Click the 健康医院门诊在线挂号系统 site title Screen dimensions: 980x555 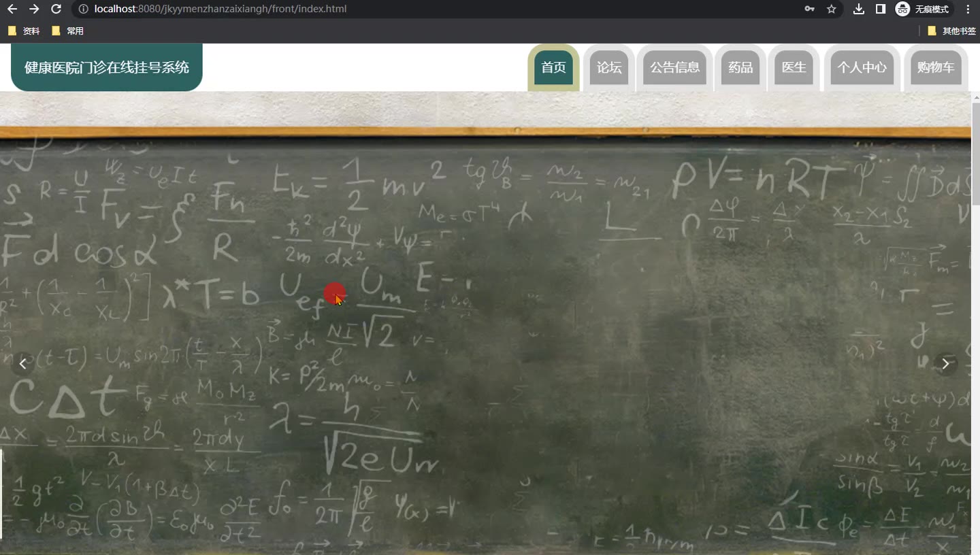pos(107,67)
